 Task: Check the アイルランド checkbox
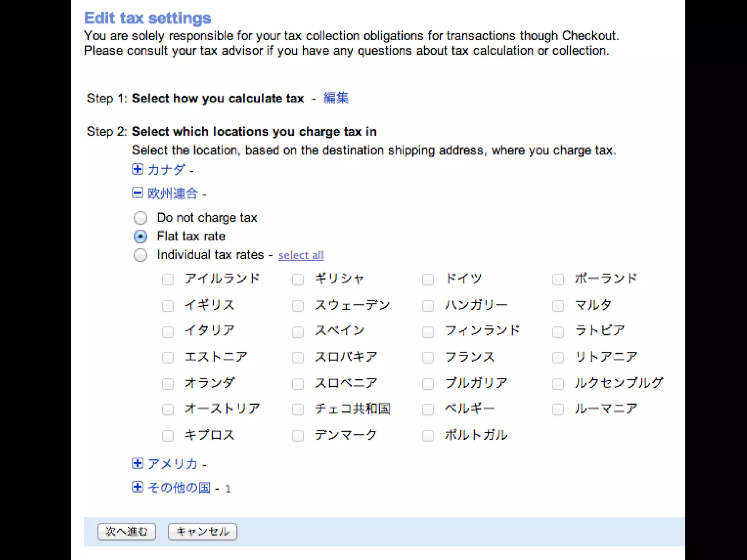point(168,280)
